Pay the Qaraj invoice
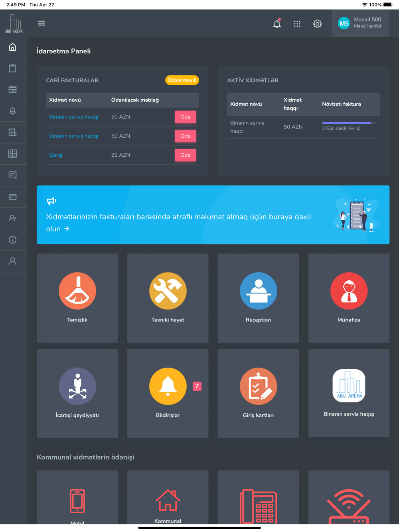Image resolution: width=399 pixels, height=532 pixels. [186, 155]
